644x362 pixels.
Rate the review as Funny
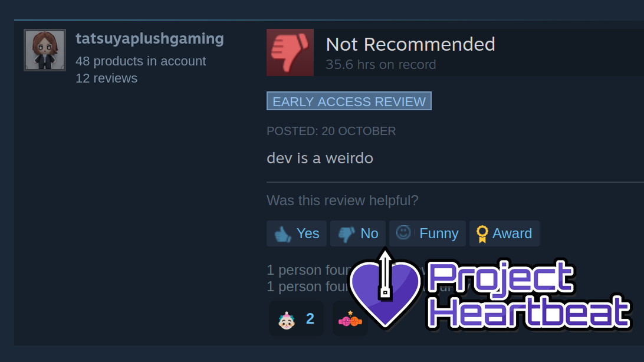439,233
